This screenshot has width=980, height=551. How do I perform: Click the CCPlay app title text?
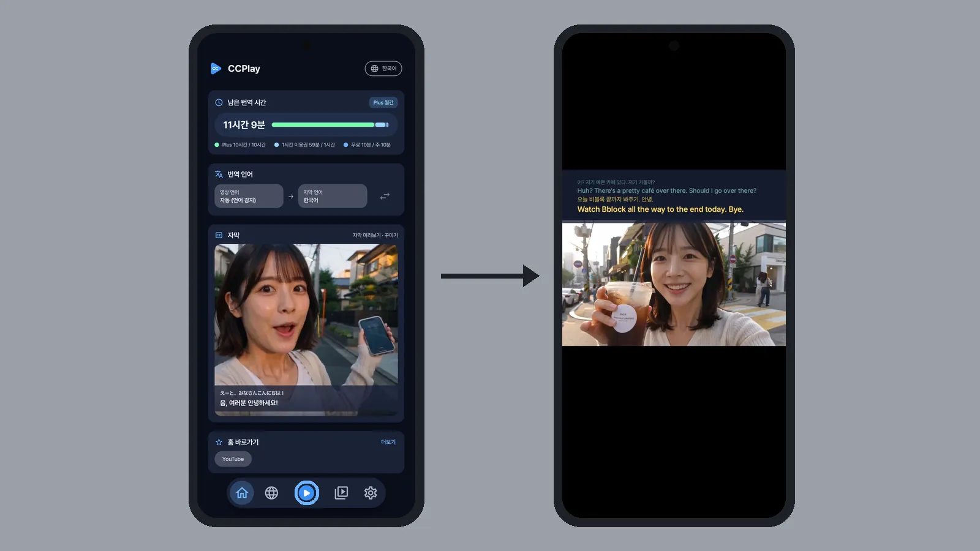tap(244, 69)
